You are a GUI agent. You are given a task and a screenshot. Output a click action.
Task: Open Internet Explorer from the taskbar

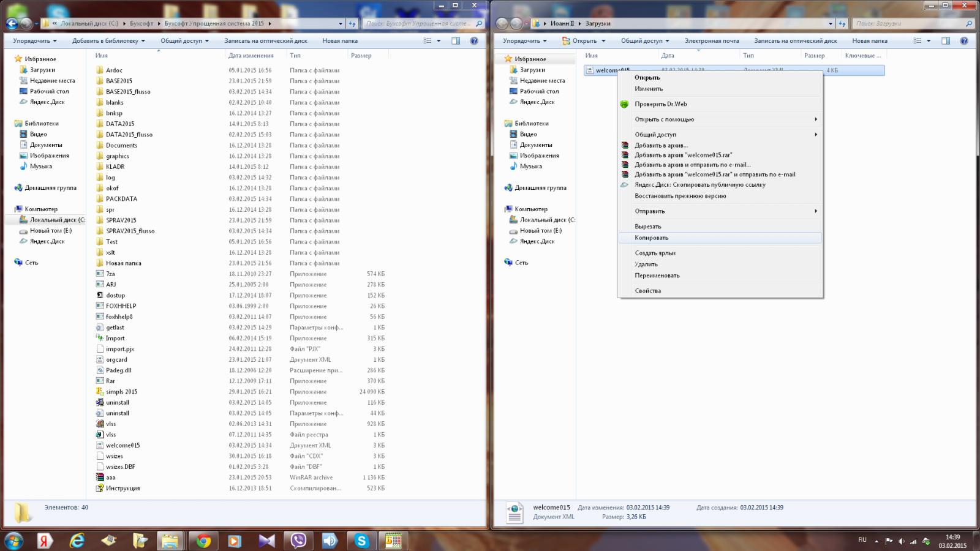(77, 541)
